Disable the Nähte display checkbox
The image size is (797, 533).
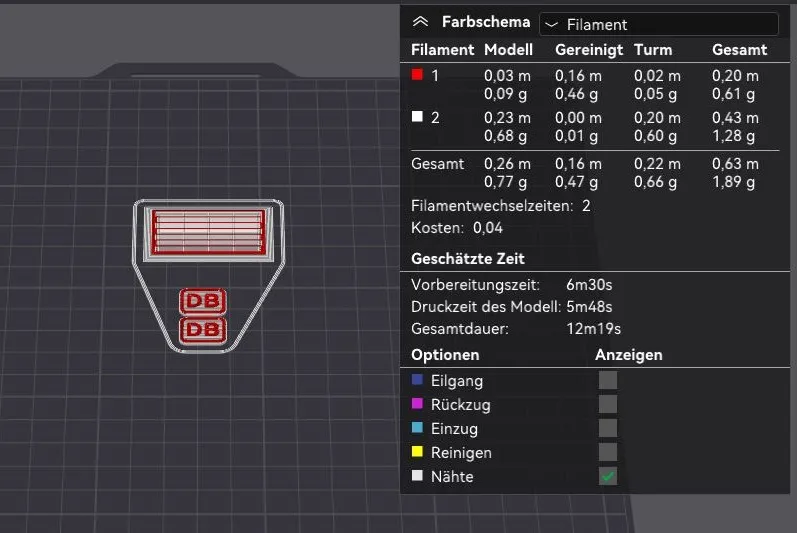pos(607,476)
